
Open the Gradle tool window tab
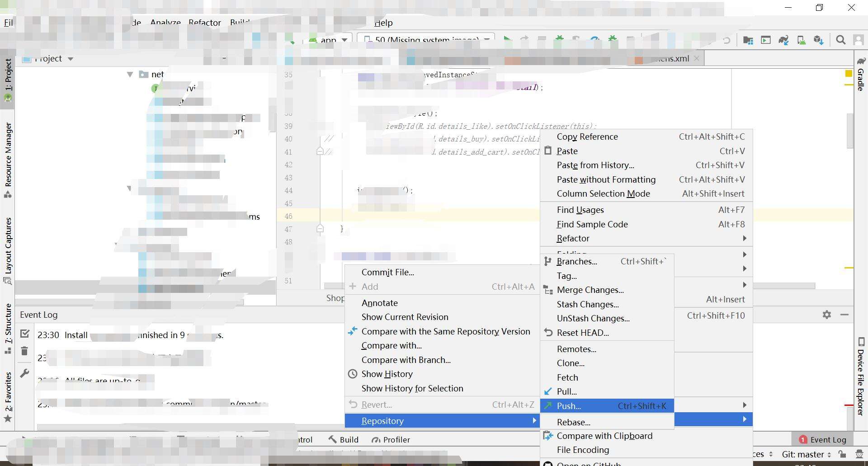pyautogui.click(x=861, y=74)
